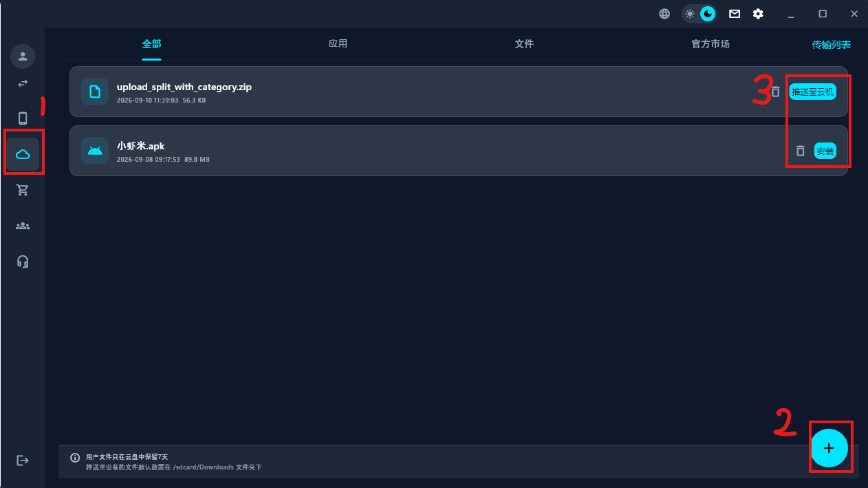The width and height of the screenshot is (868, 488).
Task: Delete 小虾米.apk using trash icon
Action: 800,151
